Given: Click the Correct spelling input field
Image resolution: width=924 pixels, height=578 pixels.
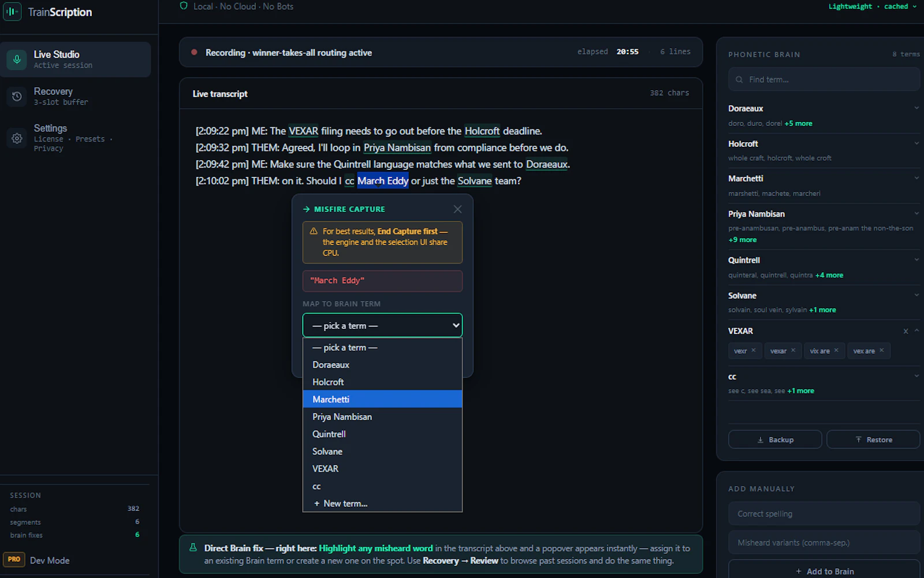Looking at the screenshot, I should tap(824, 514).
